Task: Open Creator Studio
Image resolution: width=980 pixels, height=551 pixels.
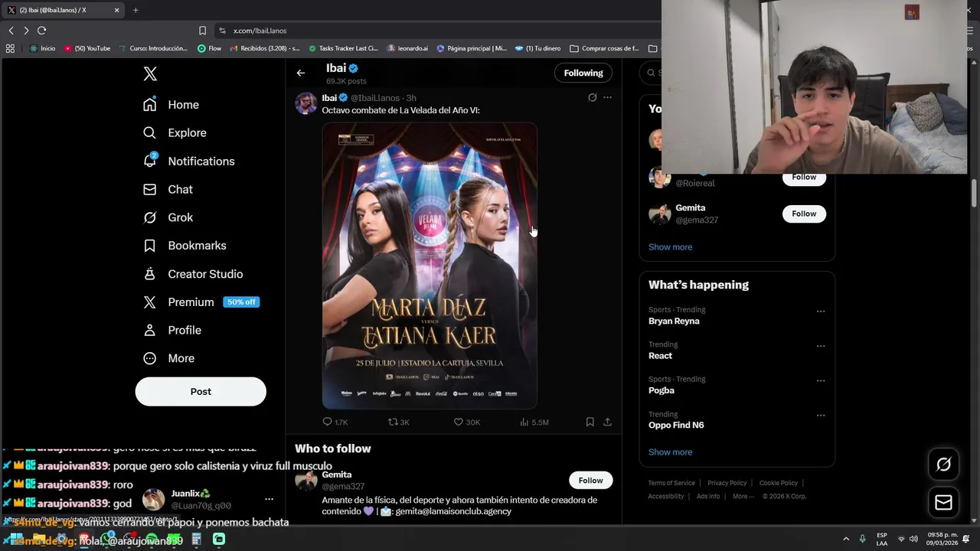Action: (x=193, y=274)
